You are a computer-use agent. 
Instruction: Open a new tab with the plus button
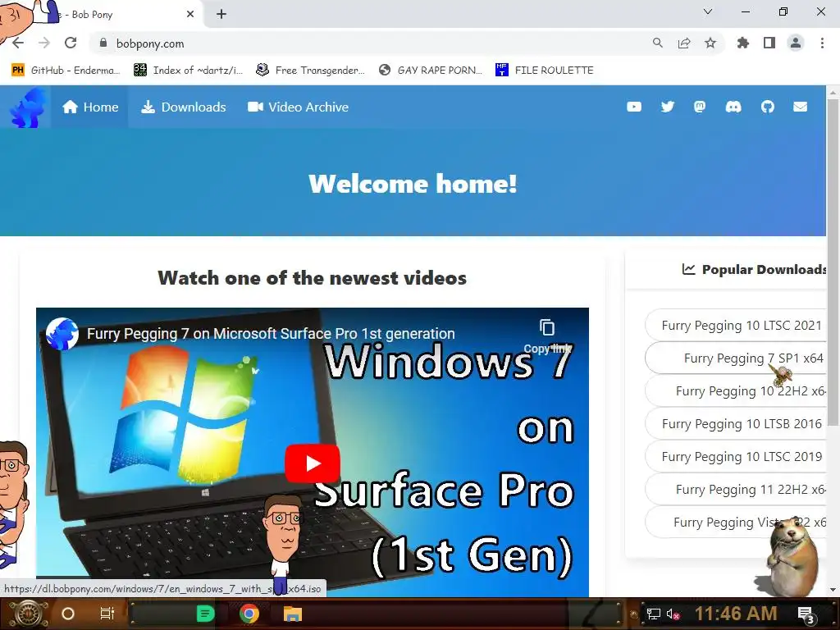tap(221, 14)
